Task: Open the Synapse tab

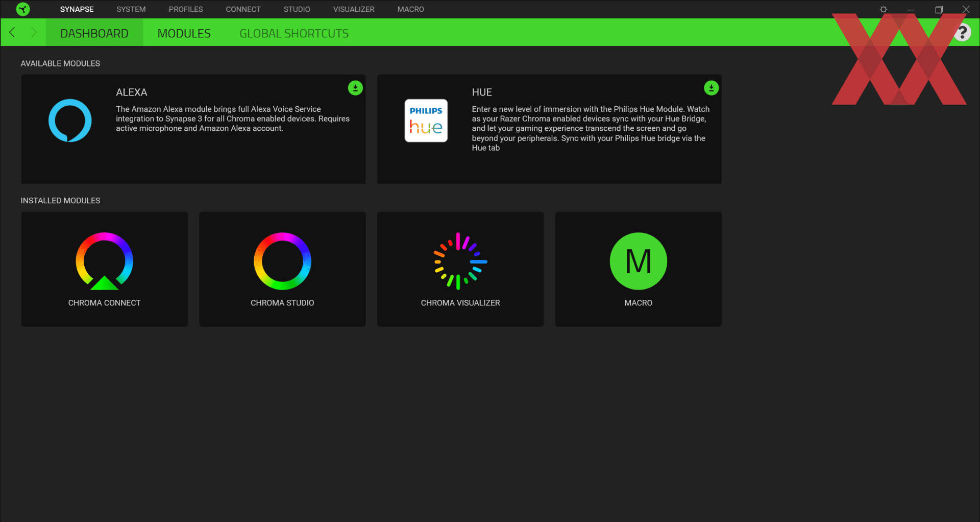Action: click(77, 9)
